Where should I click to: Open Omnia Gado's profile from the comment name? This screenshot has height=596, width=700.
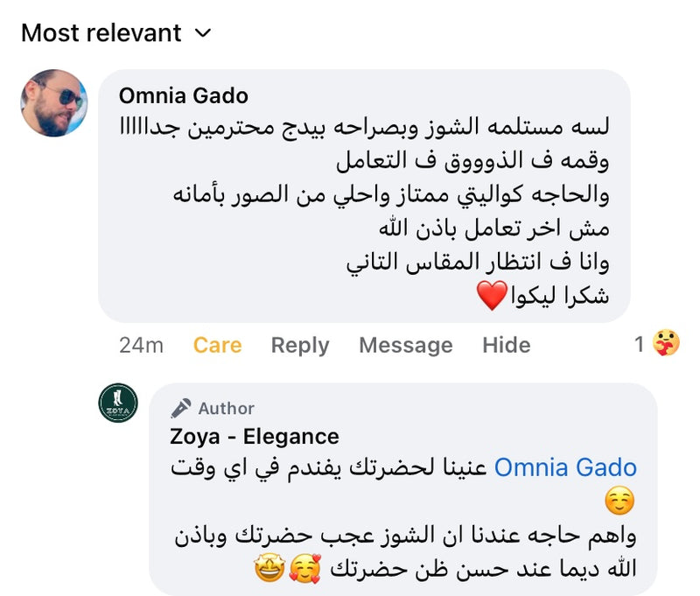coord(183,95)
